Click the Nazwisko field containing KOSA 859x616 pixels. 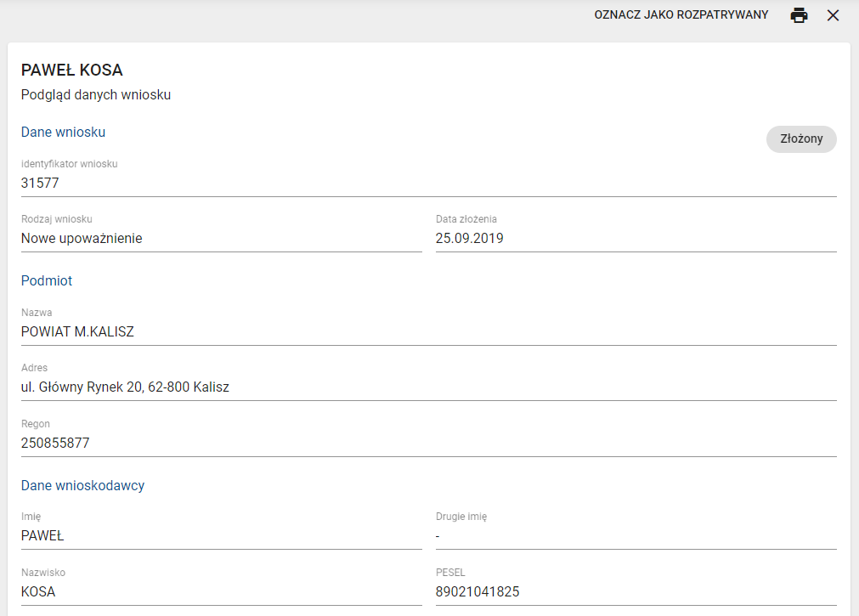[221, 592]
